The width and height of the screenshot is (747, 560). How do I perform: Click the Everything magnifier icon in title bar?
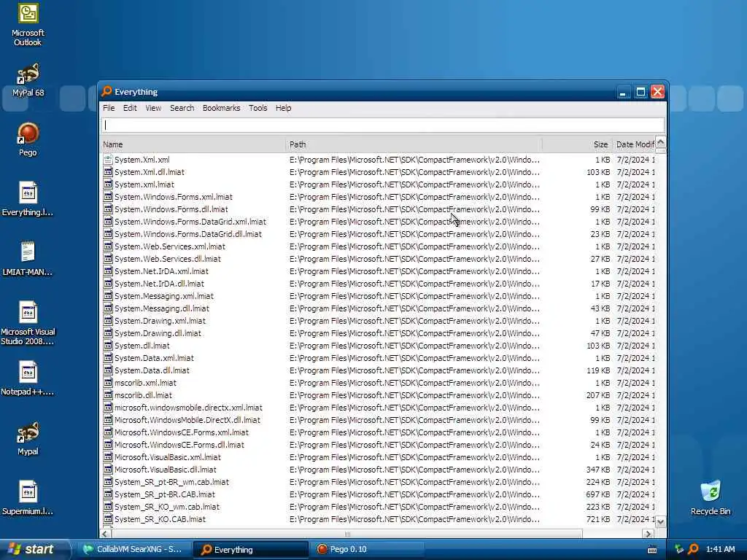click(x=107, y=91)
